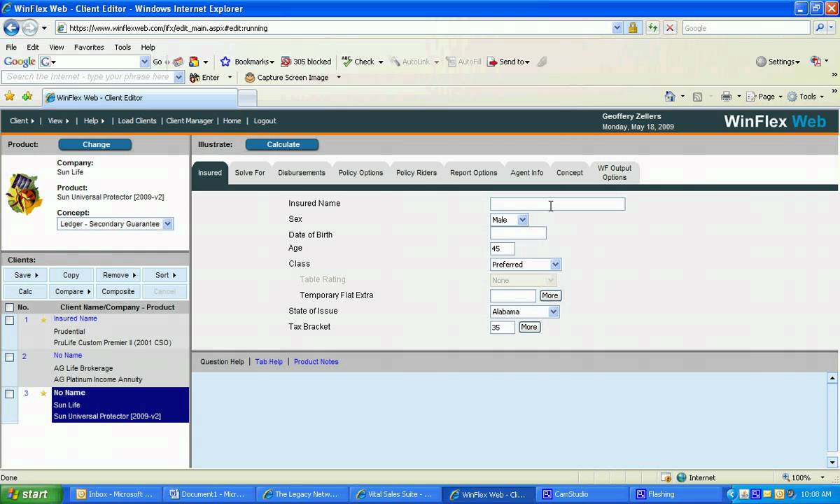Click the Print icon in command bar
Viewport: 840px width, 504px height.
726,97
